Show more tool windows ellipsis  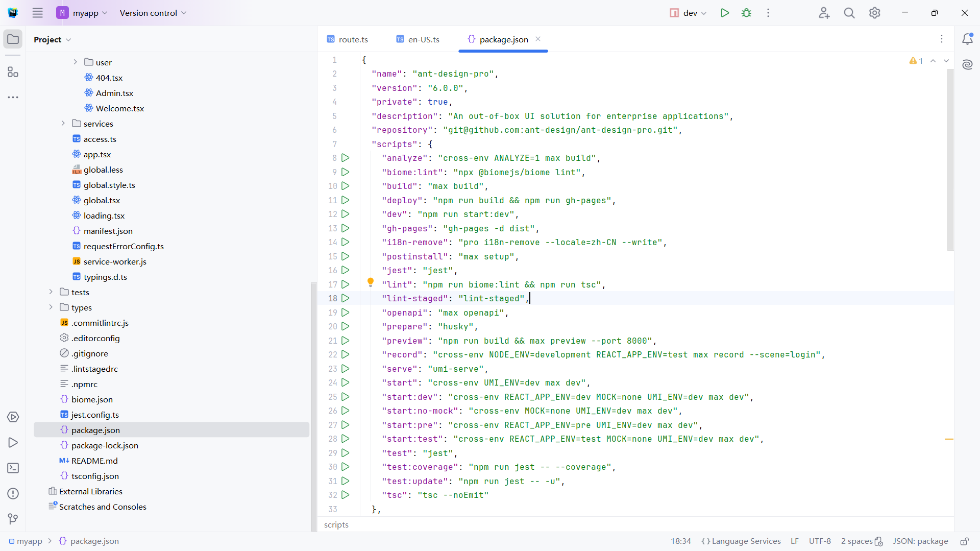pos(13,97)
